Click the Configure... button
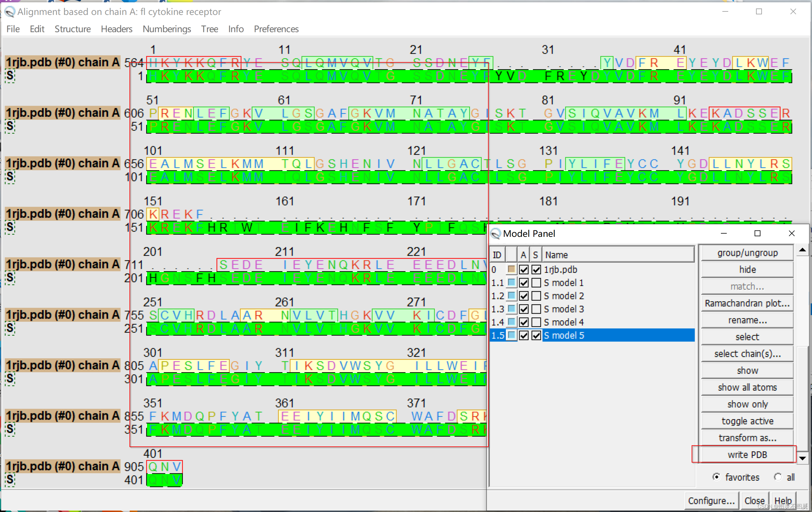Screen dimensions: 812x512 tap(711, 501)
